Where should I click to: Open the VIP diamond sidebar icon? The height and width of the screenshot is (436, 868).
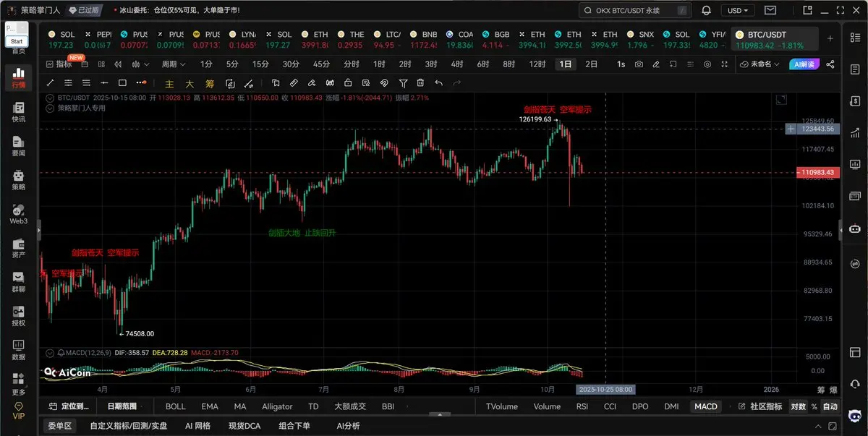click(19, 411)
